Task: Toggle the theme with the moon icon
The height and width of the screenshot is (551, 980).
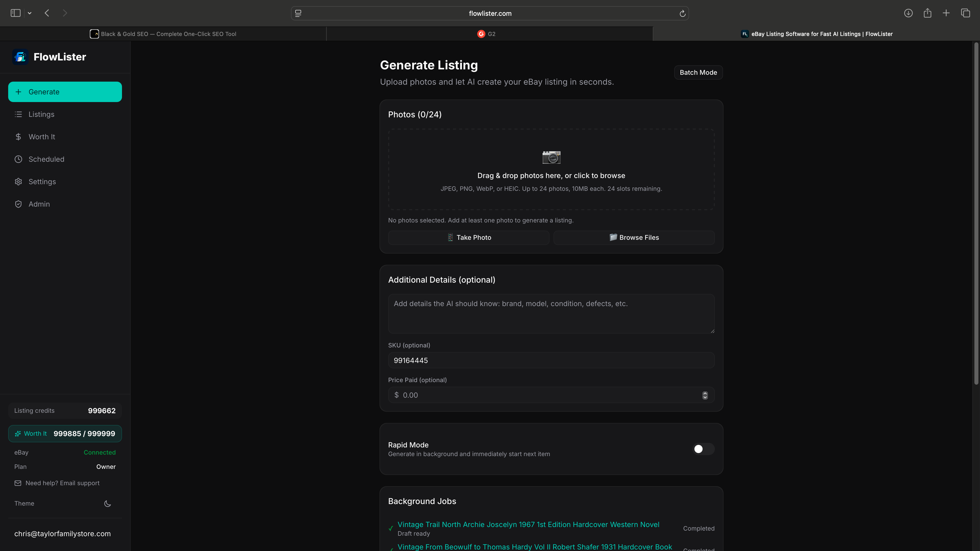Action: click(108, 504)
